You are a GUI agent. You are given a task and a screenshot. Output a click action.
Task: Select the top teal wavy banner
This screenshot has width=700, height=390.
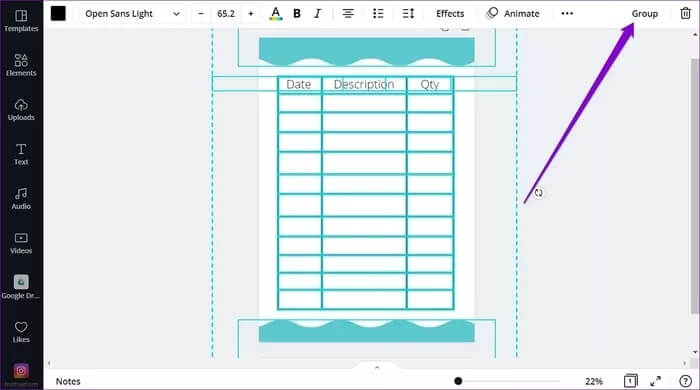coord(367,51)
